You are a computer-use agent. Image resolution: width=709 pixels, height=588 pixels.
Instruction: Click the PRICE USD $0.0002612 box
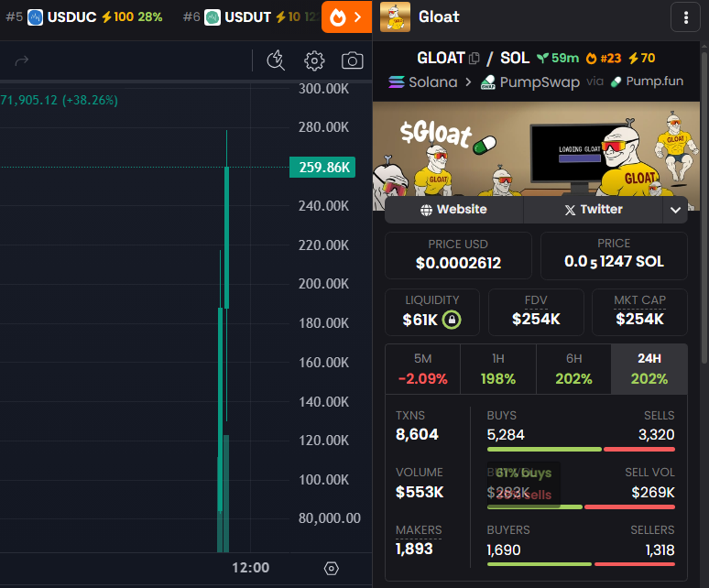458,256
